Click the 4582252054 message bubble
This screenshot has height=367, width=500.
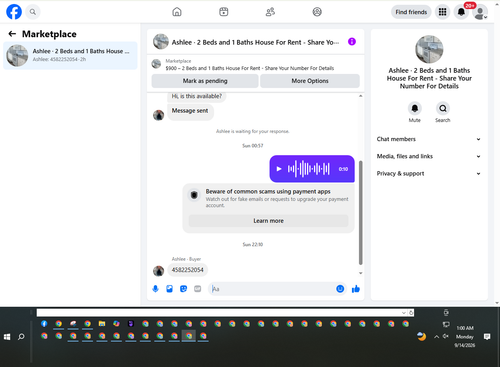187,270
